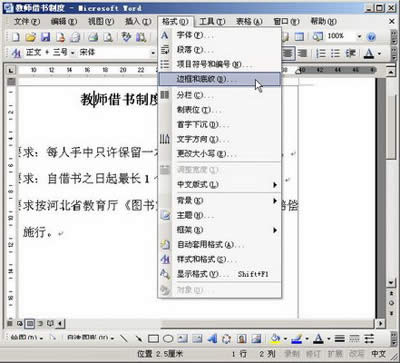The image size is (400, 363).
Task: Open the 绘图 drawing menu dropdown
Action: (x=27, y=339)
